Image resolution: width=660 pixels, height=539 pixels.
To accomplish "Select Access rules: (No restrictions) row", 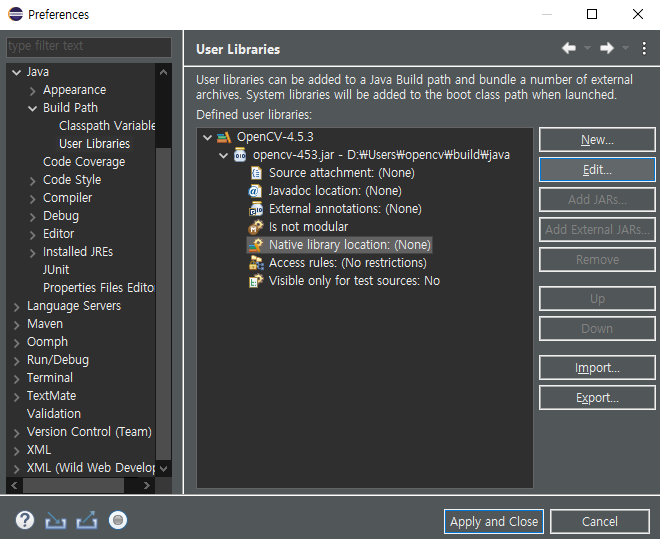I will click(338, 263).
